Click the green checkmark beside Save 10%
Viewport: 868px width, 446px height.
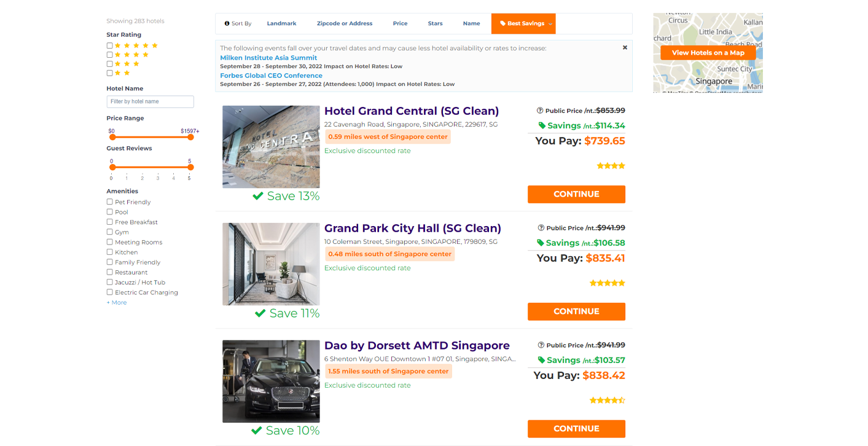257,431
